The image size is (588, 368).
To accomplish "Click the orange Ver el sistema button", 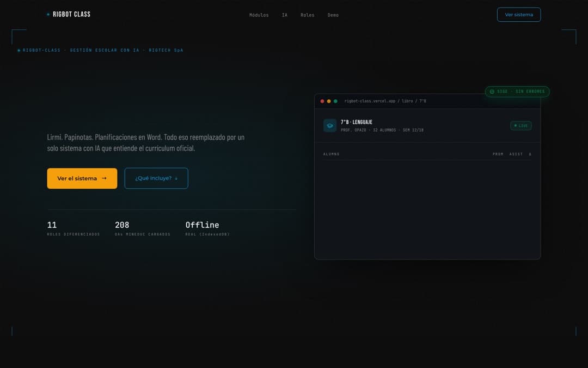I will pyautogui.click(x=82, y=178).
